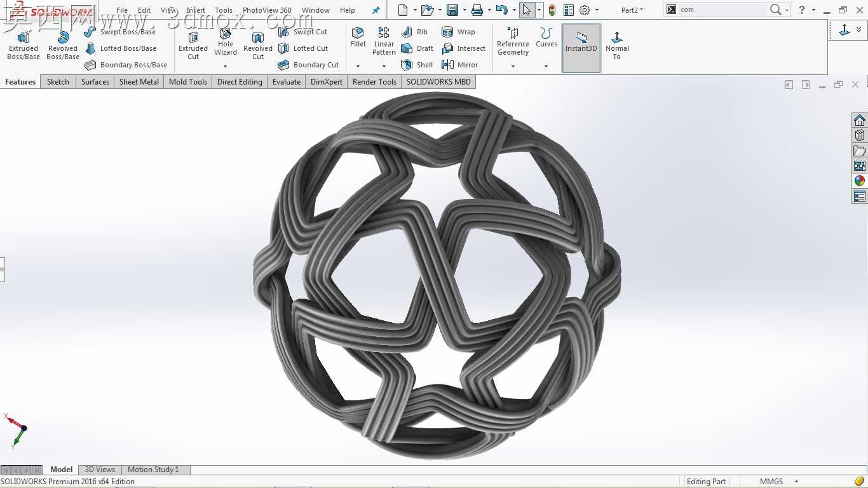Select the Rib tool

click(x=415, y=32)
